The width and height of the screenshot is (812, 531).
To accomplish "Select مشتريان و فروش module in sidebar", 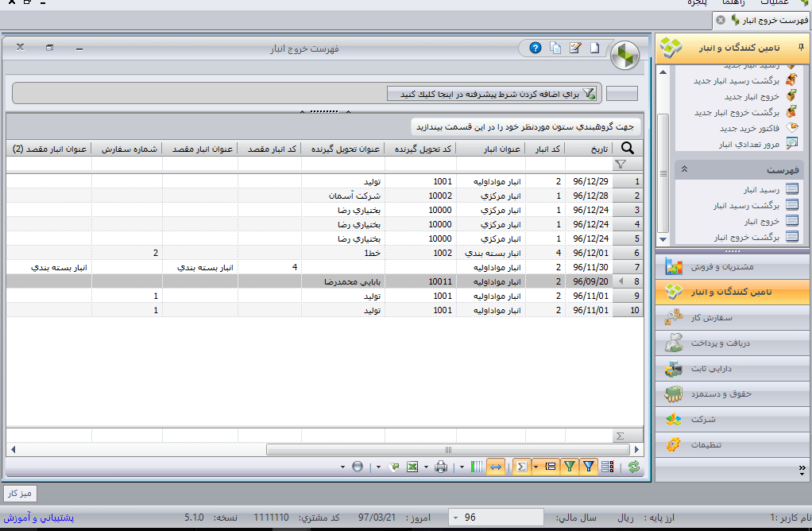I will (733, 267).
